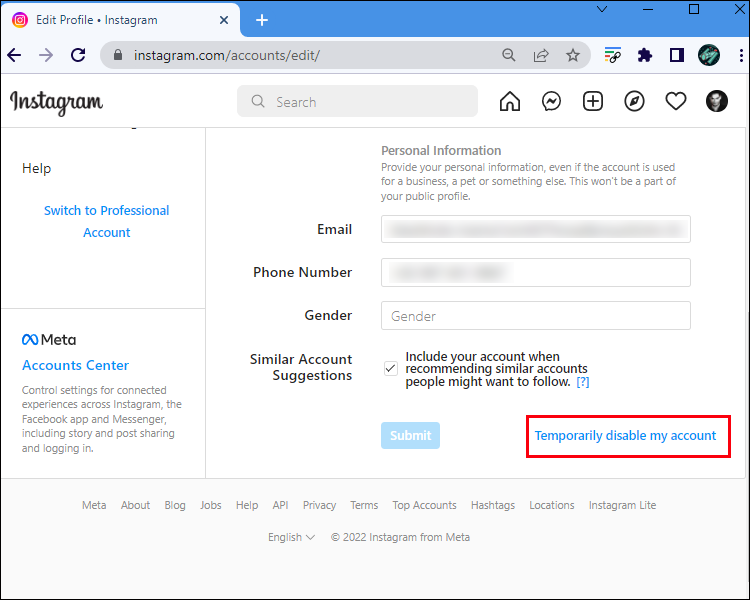Bookmark this page with star icon
Screen dimensions: 750x600
(573, 56)
